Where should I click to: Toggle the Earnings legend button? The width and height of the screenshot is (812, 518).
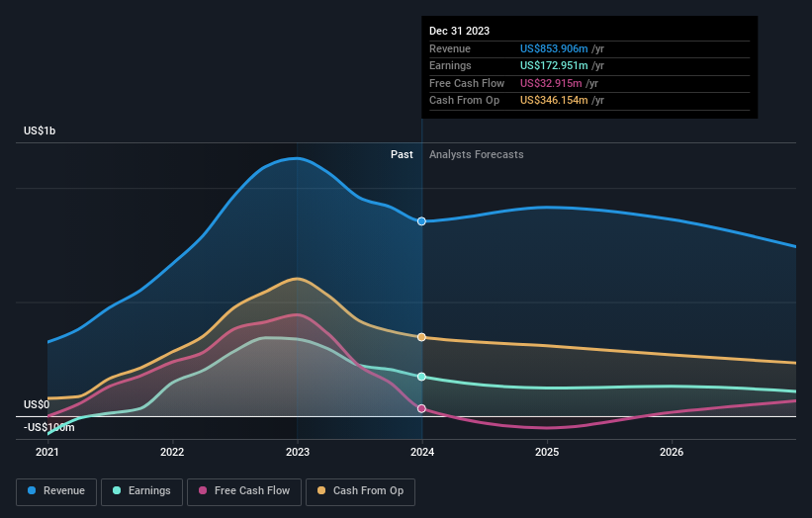141,491
